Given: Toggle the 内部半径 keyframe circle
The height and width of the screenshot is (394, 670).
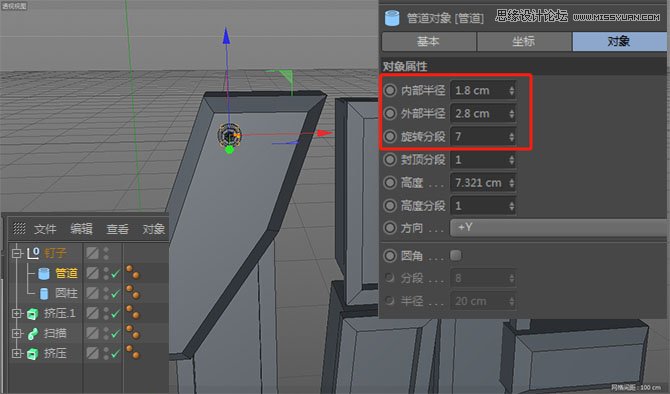Looking at the screenshot, I should [x=390, y=90].
